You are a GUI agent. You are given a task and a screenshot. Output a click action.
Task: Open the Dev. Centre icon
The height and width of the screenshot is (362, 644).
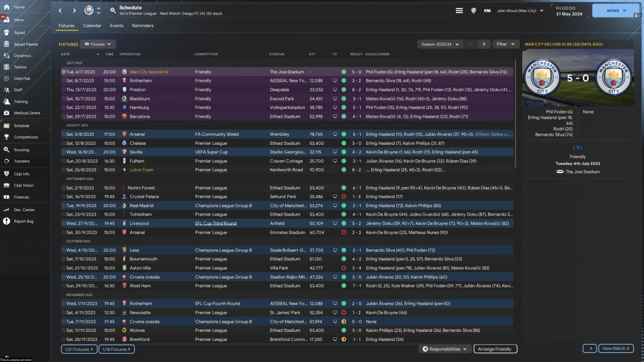coord(7,210)
